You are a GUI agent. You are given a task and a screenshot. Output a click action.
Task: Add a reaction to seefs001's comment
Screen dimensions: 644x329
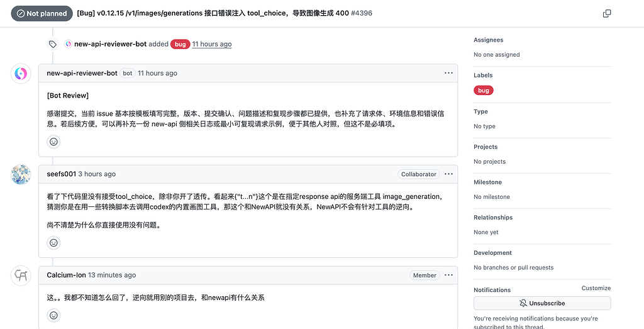click(x=54, y=243)
